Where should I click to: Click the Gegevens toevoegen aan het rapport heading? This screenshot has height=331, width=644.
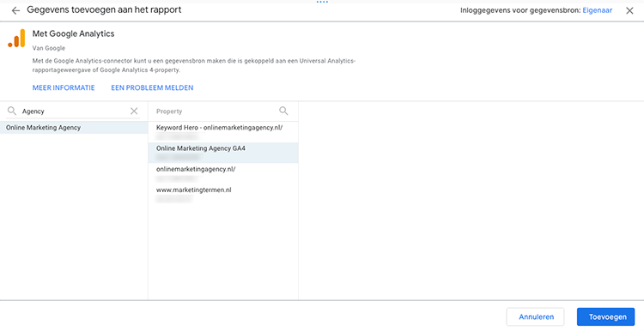pos(104,9)
